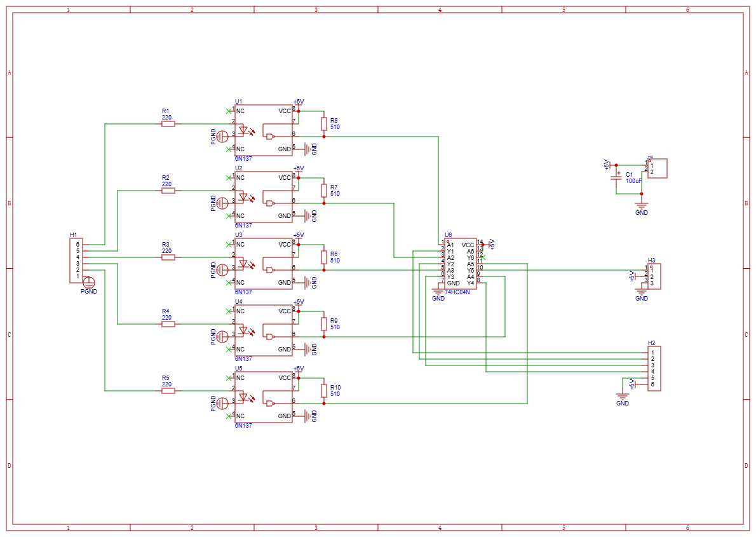Select the no-connect marker on U1 pin 1

pos(229,111)
